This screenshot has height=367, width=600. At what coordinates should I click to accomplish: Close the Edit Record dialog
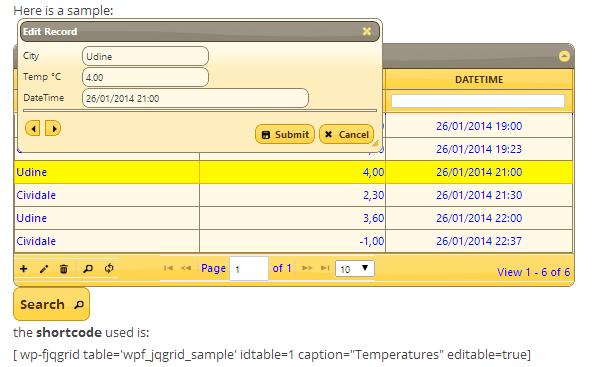click(367, 31)
